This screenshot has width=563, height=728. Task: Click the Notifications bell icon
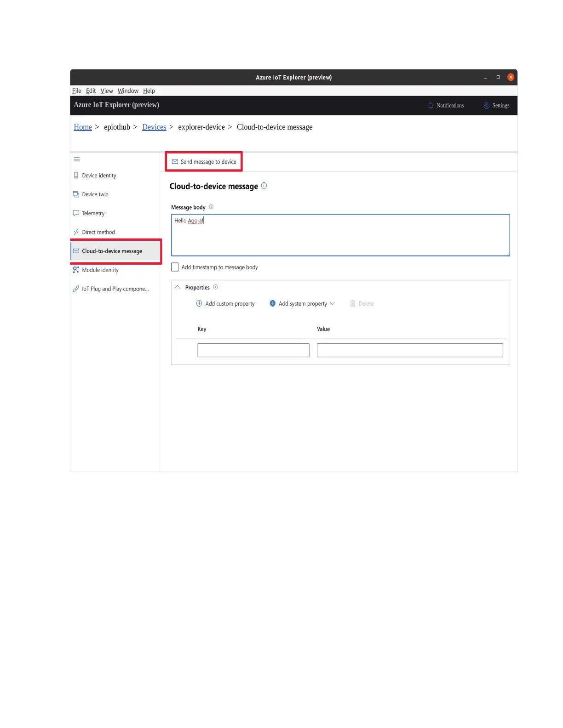pos(431,105)
